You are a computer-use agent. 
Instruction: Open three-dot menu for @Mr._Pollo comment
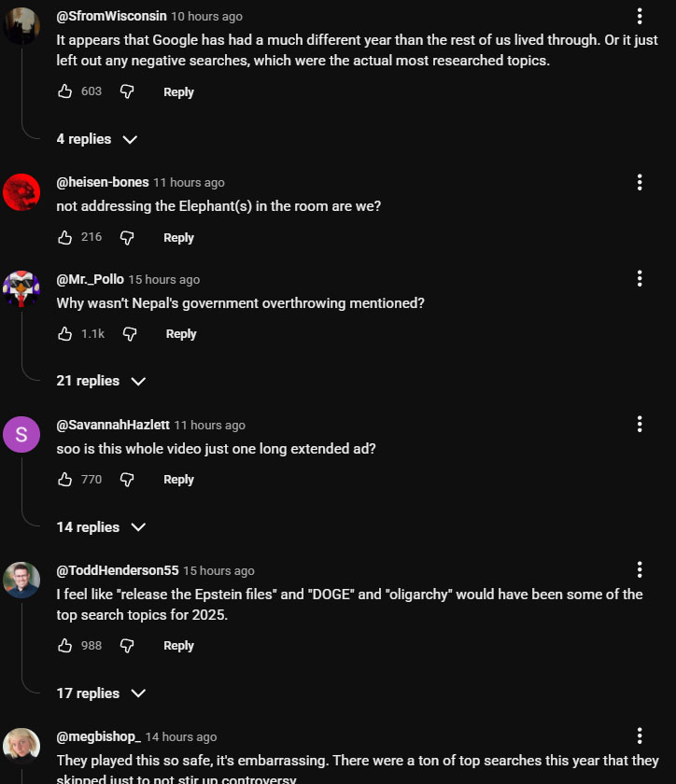coord(640,278)
